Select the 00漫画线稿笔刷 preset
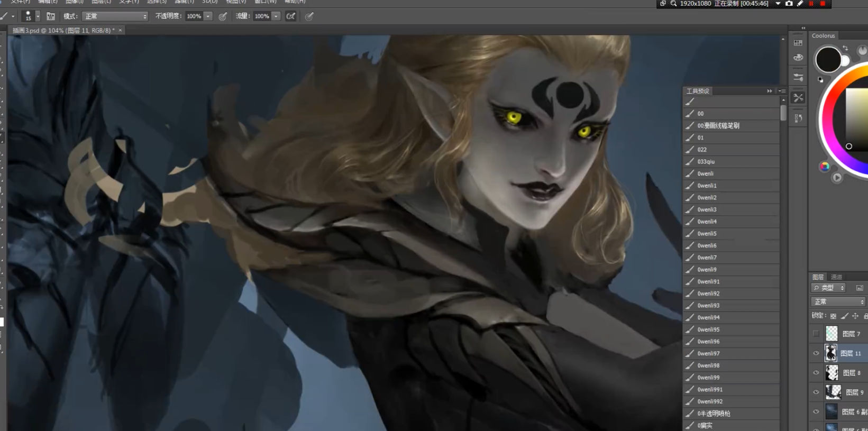The image size is (868, 431). point(732,126)
